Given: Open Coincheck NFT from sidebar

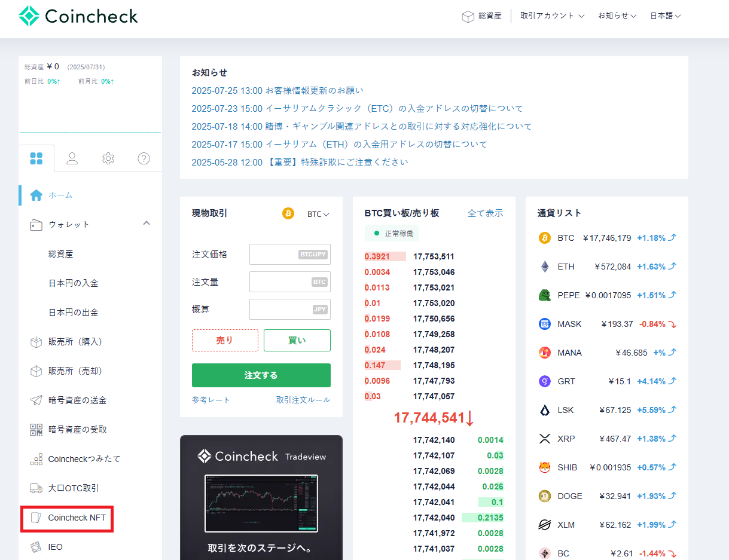Looking at the screenshot, I should click(x=77, y=518).
